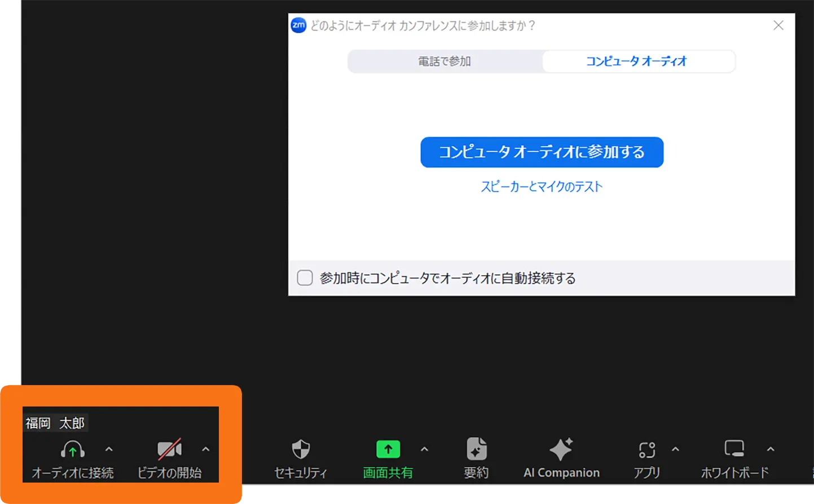Click the headphones Connect Audio icon

73,449
